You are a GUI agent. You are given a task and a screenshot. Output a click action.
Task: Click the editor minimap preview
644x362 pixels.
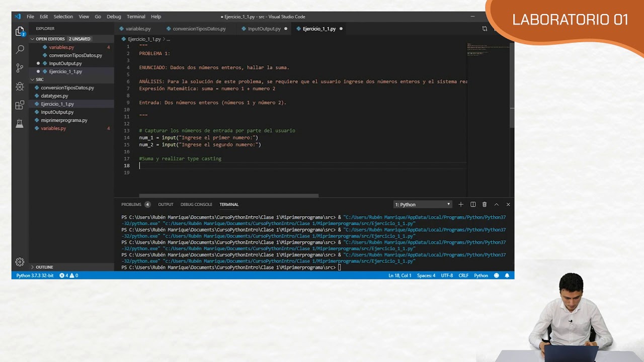[x=488, y=49]
